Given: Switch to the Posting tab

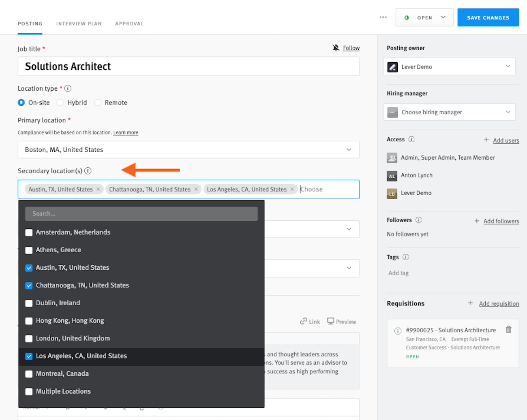Looking at the screenshot, I should tap(30, 23).
